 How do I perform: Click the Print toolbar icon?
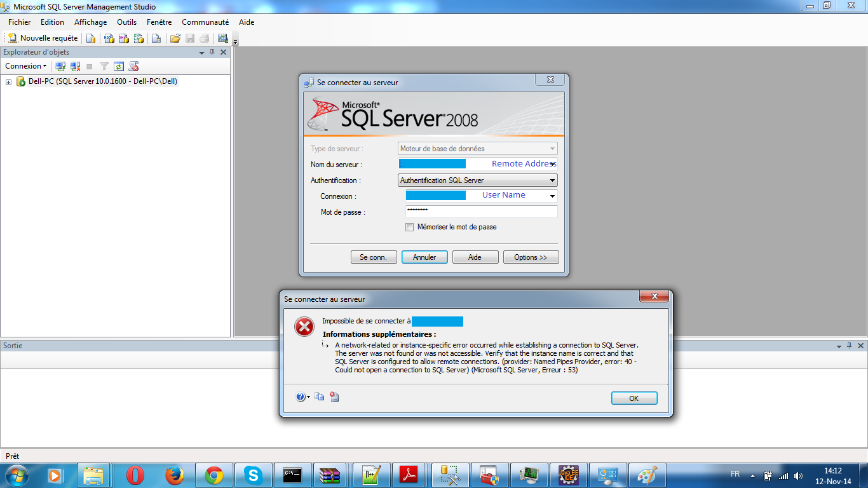click(x=204, y=38)
